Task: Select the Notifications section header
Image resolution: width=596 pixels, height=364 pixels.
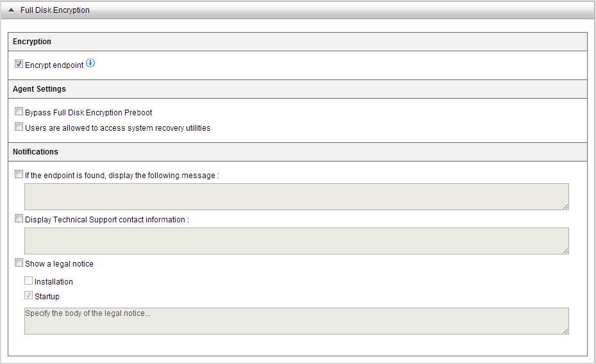Action: click(35, 152)
